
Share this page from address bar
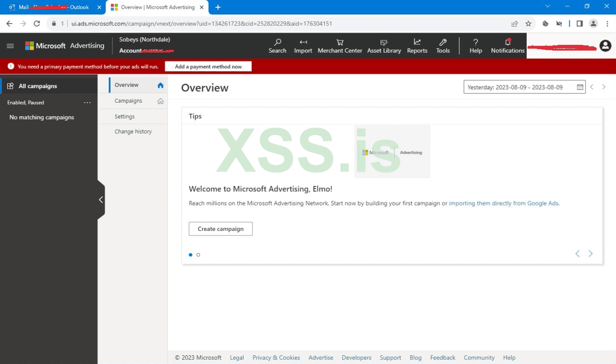515,23
